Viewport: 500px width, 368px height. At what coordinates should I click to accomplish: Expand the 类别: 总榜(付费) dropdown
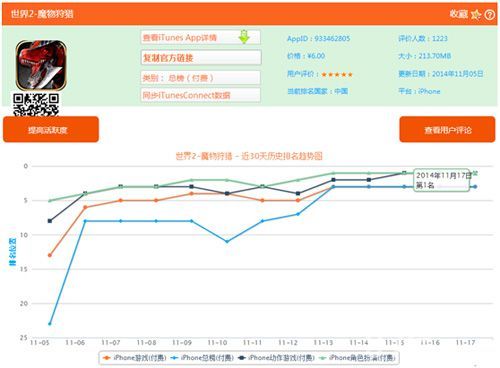200,78
